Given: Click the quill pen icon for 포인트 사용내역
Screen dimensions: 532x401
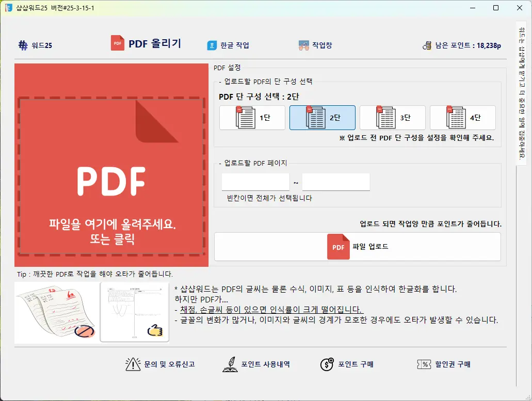Looking at the screenshot, I should (x=231, y=364).
